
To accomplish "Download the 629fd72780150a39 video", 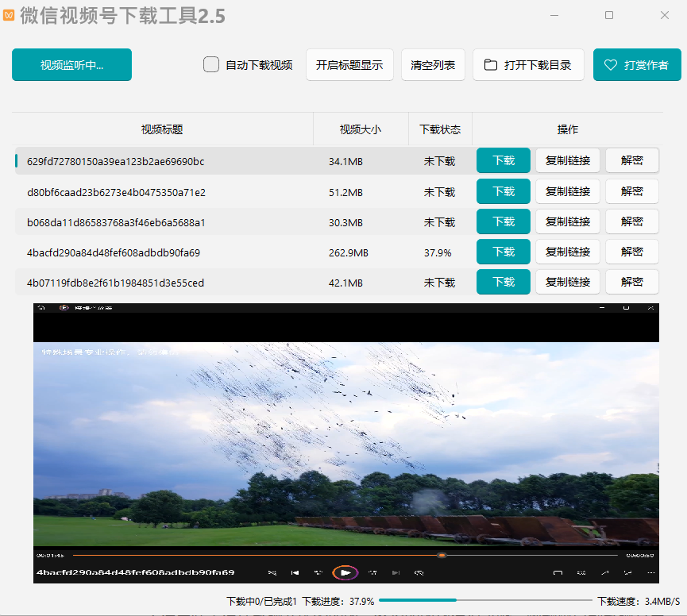I will click(x=503, y=161).
